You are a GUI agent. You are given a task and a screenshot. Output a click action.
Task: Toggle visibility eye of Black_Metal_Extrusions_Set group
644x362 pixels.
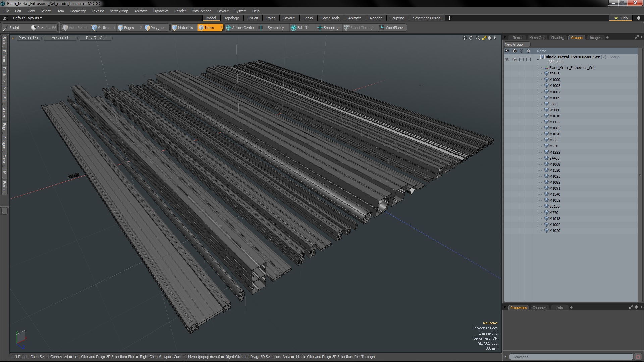(x=507, y=59)
